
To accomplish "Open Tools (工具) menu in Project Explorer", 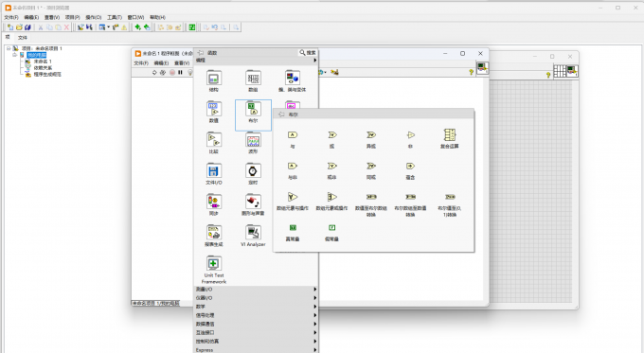I will (115, 17).
